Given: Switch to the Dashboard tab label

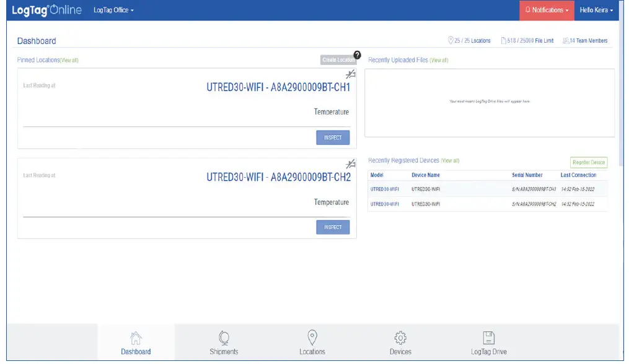Looking at the screenshot, I should (x=136, y=352).
